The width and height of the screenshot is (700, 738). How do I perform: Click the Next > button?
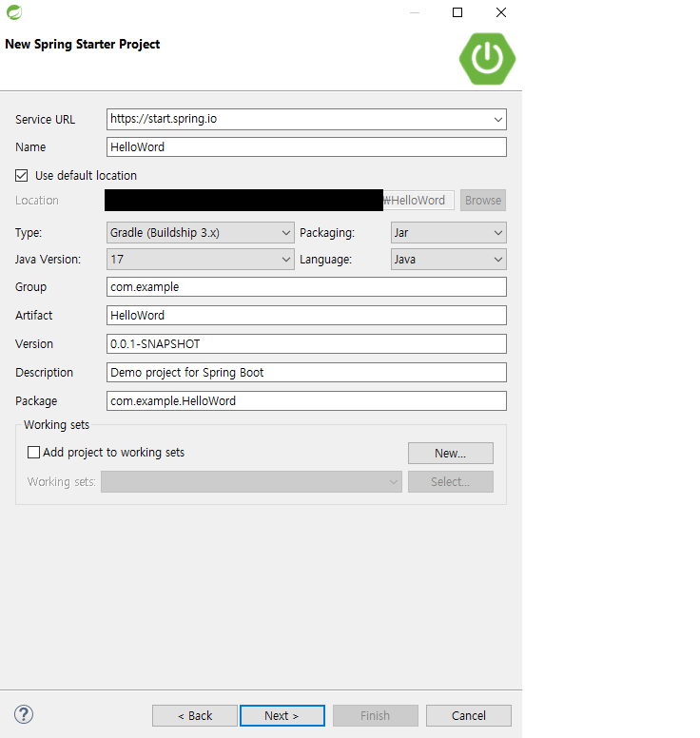pyautogui.click(x=282, y=716)
